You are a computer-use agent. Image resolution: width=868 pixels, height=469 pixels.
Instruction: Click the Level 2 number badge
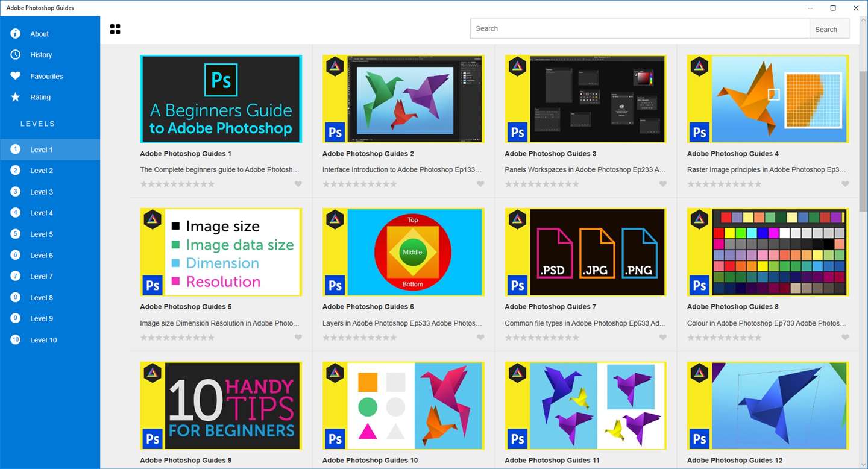point(16,171)
